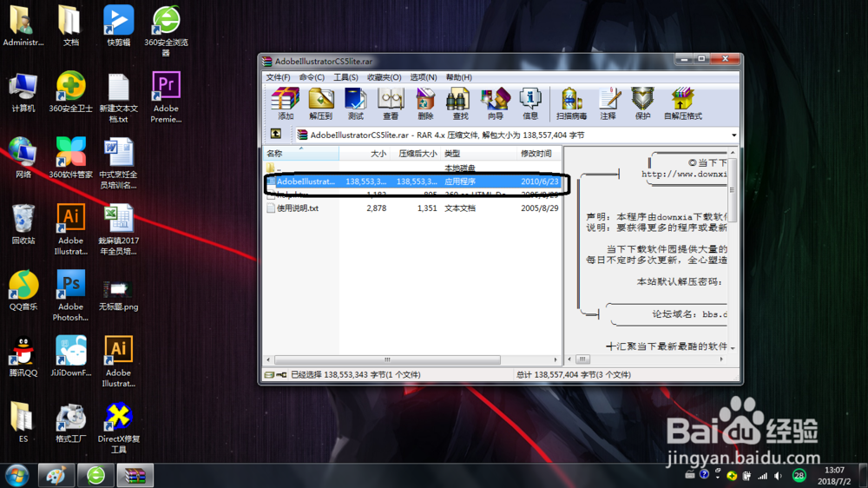
Task: Select the 使用说明.txt file row
Action: coord(412,208)
